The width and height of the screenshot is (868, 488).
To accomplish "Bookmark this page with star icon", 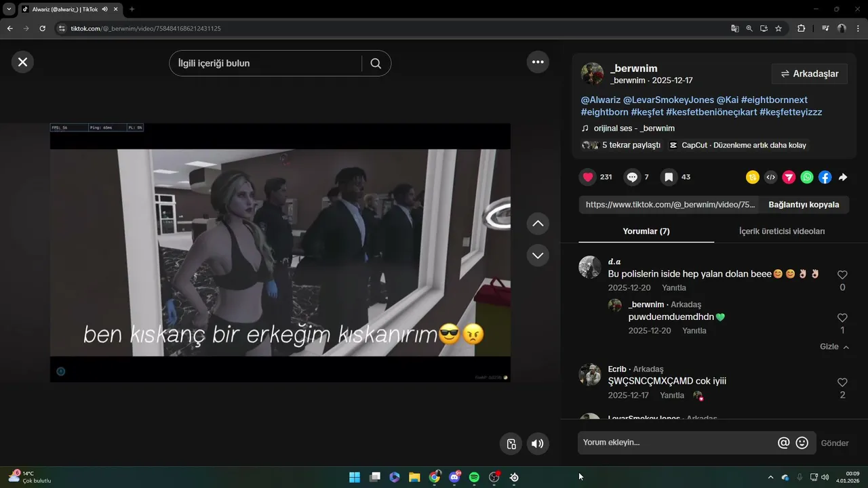I will click(x=778, y=28).
